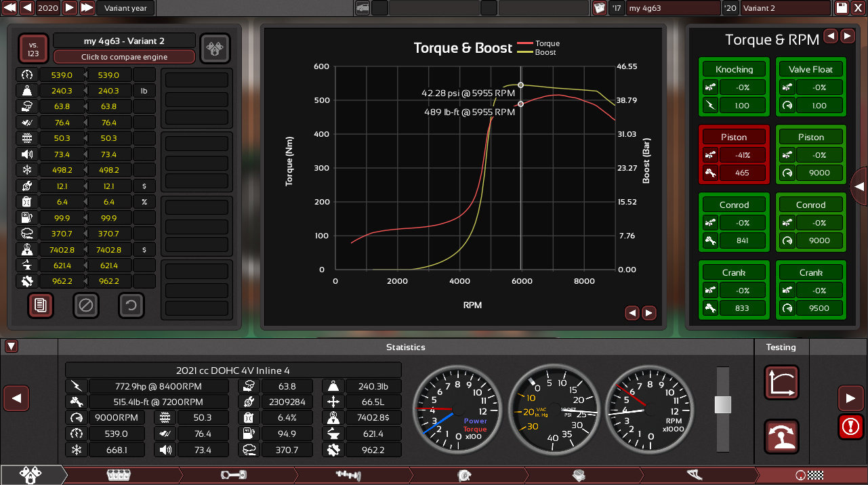Click the dyno curve icon under Testing
The width and height of the screenshot is (868, 485).
click(x=781, y=383)
